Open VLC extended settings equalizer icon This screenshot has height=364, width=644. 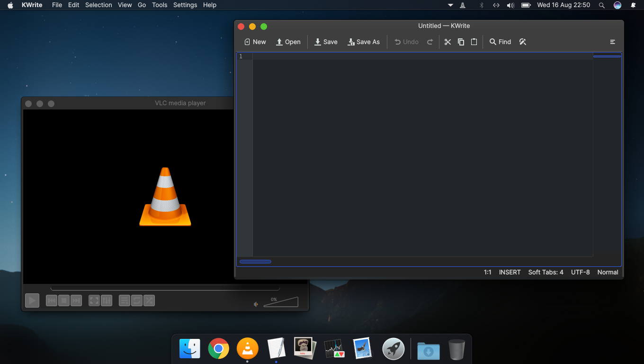point(107,300)
